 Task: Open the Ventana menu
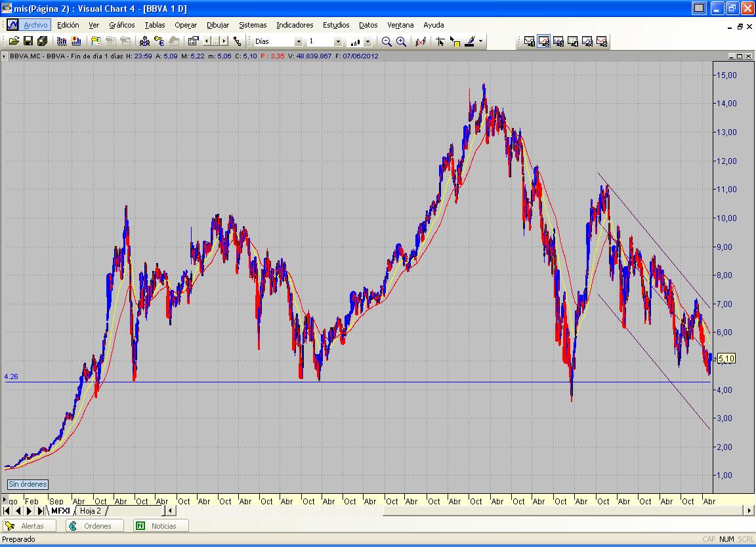pos(400,25)
